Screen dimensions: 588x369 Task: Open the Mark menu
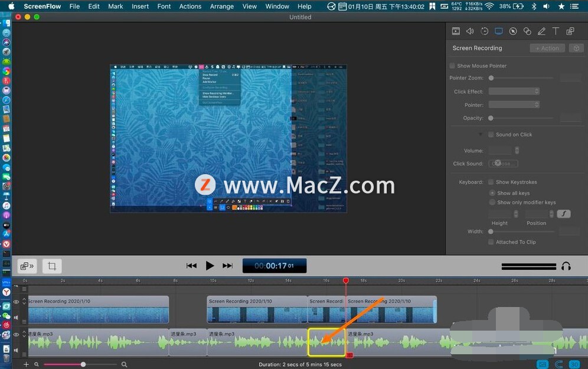pyautogui.click(x=116, y=6)
